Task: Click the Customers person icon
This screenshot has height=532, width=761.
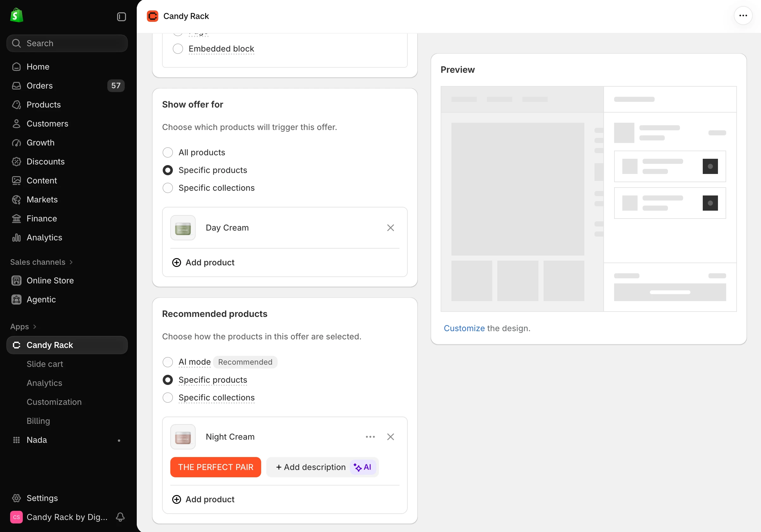Action: [16, 124]
